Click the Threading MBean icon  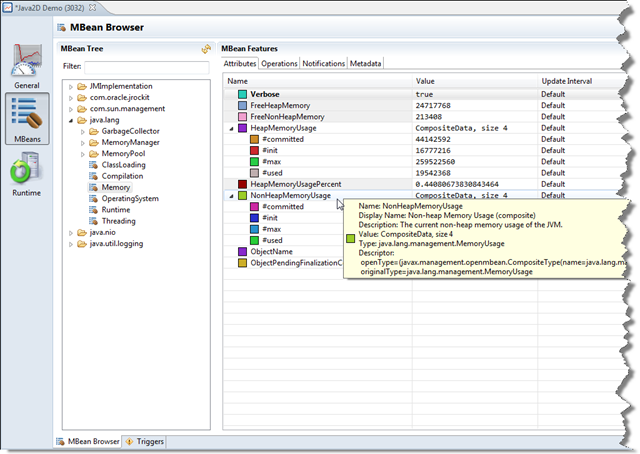coord(94,221)
